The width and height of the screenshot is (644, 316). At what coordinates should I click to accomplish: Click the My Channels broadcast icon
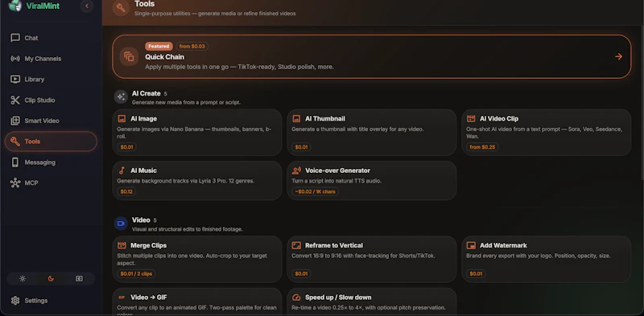point(15,59)
